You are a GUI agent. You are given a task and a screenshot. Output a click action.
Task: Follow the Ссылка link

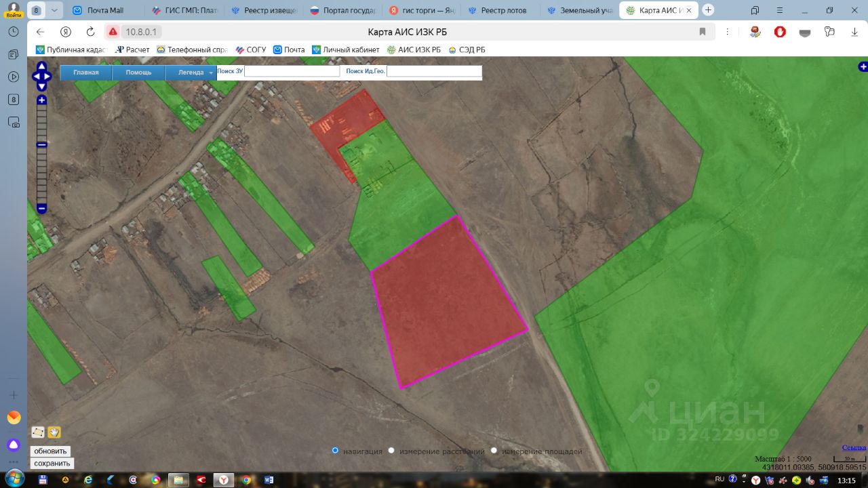tap(854, 447)
